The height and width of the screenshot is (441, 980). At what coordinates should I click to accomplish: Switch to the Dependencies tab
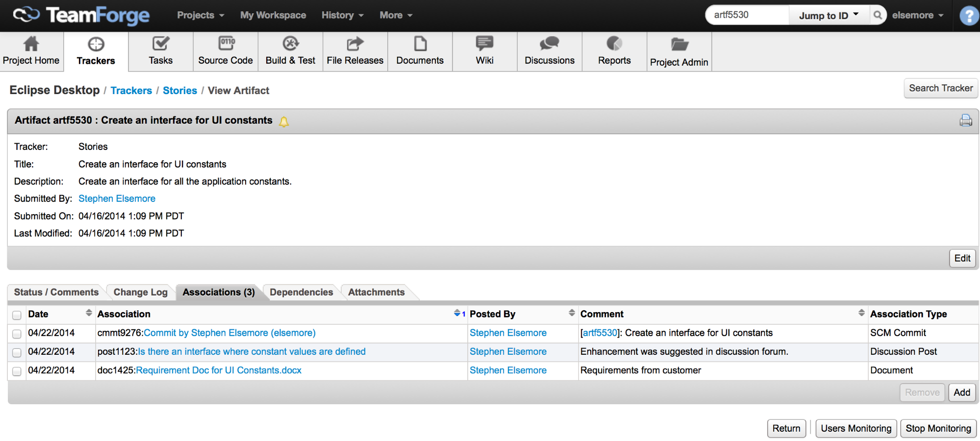point(301,293)
